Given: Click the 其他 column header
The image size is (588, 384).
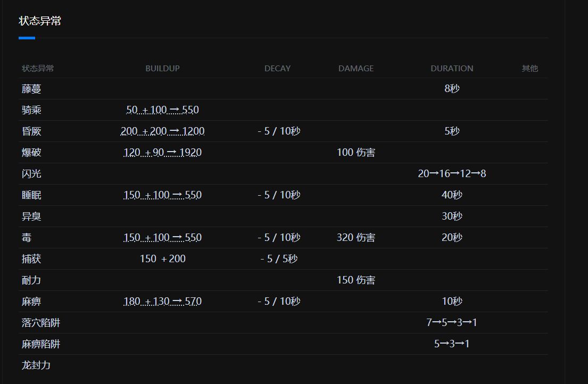Looking at the screenshot, I should [x=529, y=69].
